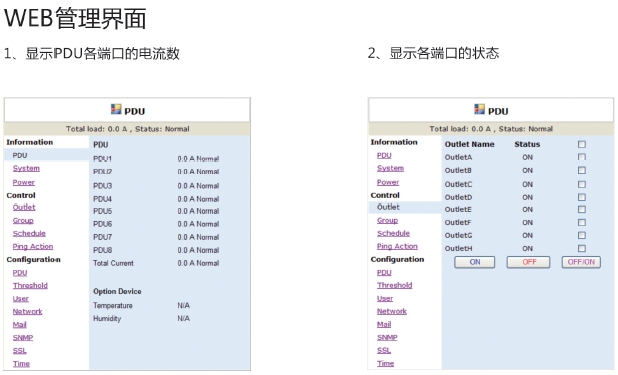Click OutletA name text
The image size is (618, 375).
click(x=458, y=157)
